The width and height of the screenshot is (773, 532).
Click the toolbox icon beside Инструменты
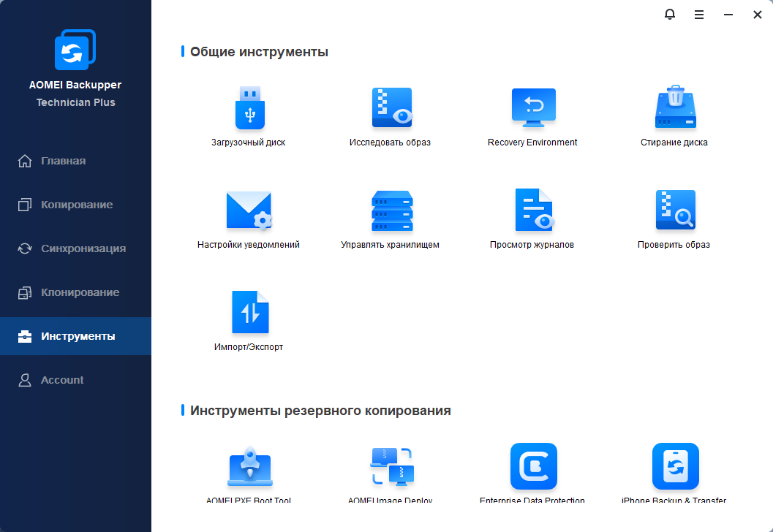pyautogui.click(x=25, y=336)
